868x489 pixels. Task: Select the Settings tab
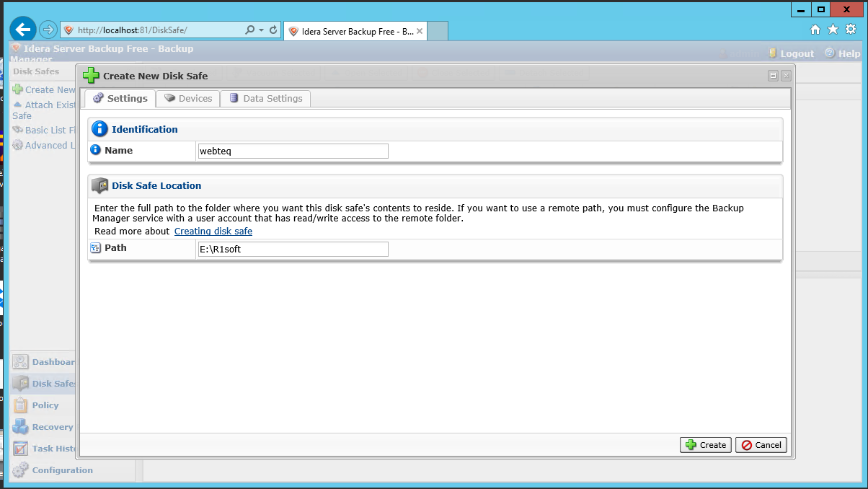coord(120,99)
